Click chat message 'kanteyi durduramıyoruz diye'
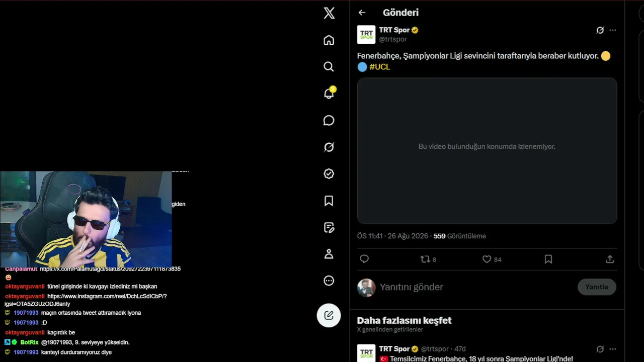 76,352
